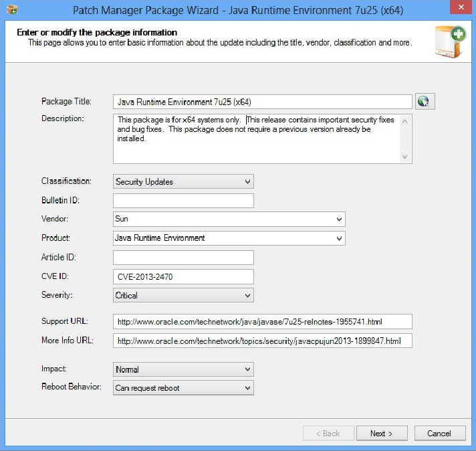Expand the Vendor combo box
476x451 pixels.
click(339, 219)
